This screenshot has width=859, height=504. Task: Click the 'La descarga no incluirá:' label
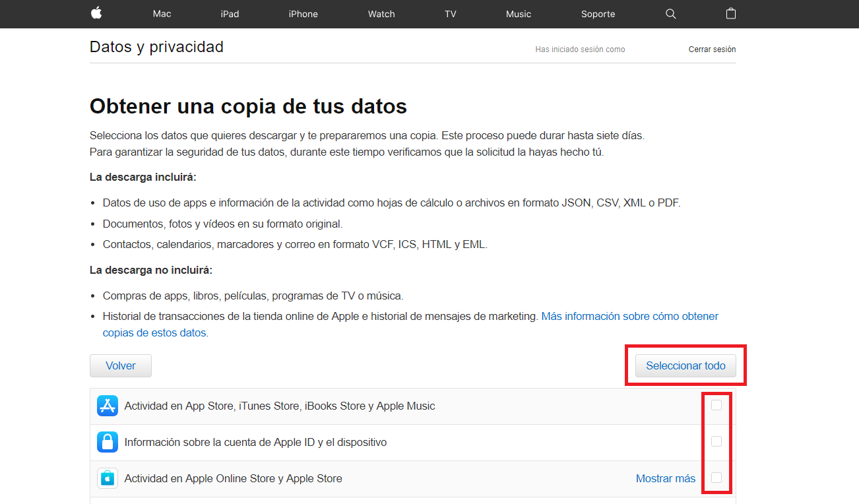click(151, 270)
